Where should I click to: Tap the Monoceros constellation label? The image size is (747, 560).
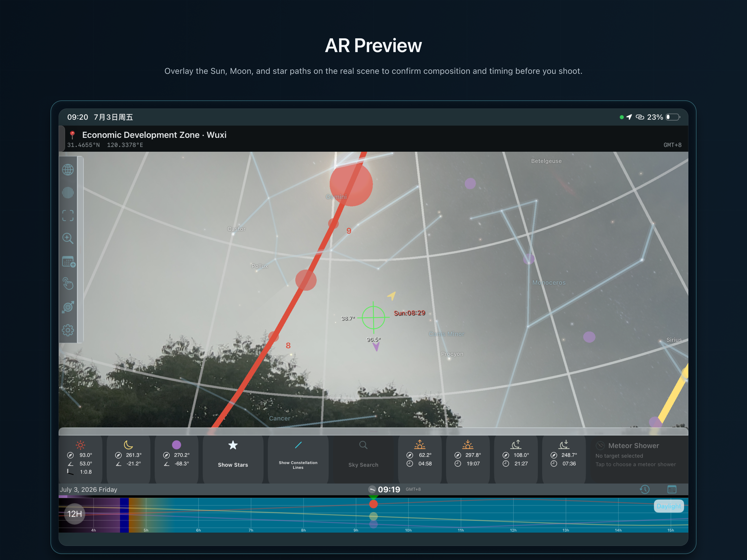pos(549,282)
